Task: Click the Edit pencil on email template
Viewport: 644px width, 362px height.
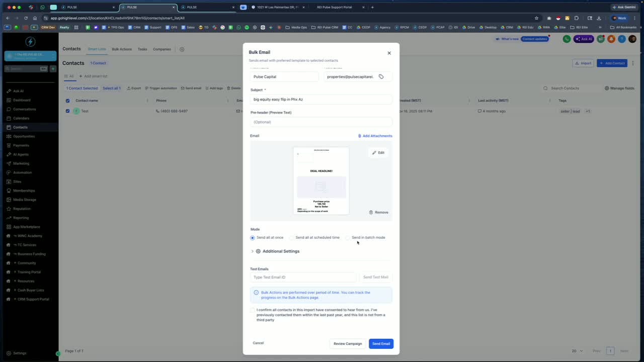Action: (x=378, y=152)
